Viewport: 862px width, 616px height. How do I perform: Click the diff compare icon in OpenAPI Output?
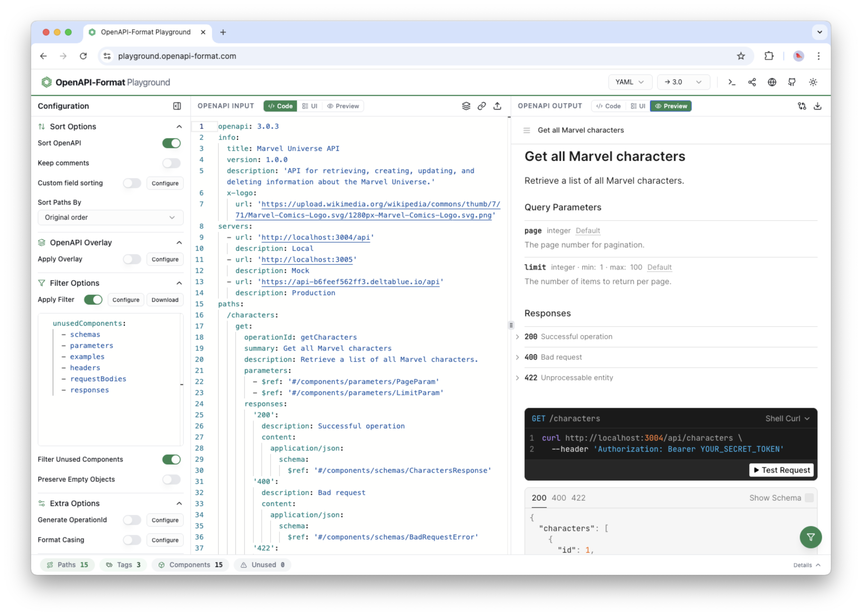[802, 106]
